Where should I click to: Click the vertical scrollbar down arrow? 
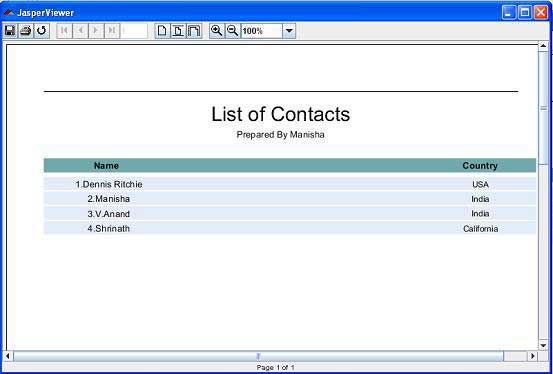(x=543, y=345)
